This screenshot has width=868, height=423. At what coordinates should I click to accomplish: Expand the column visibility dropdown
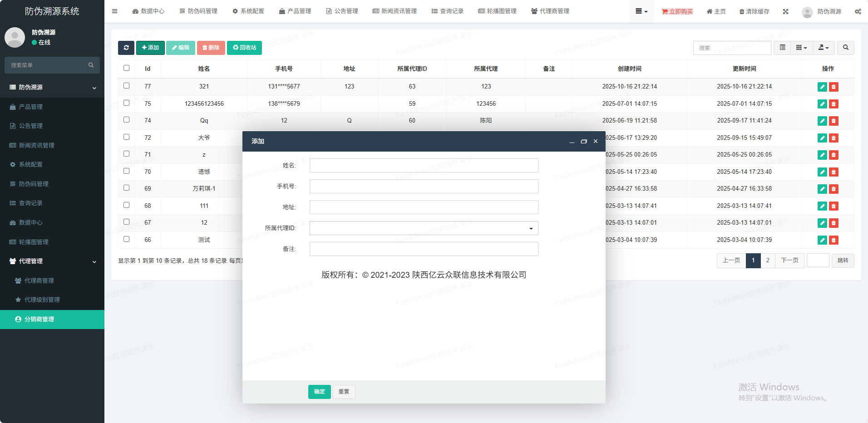point(801,48)
